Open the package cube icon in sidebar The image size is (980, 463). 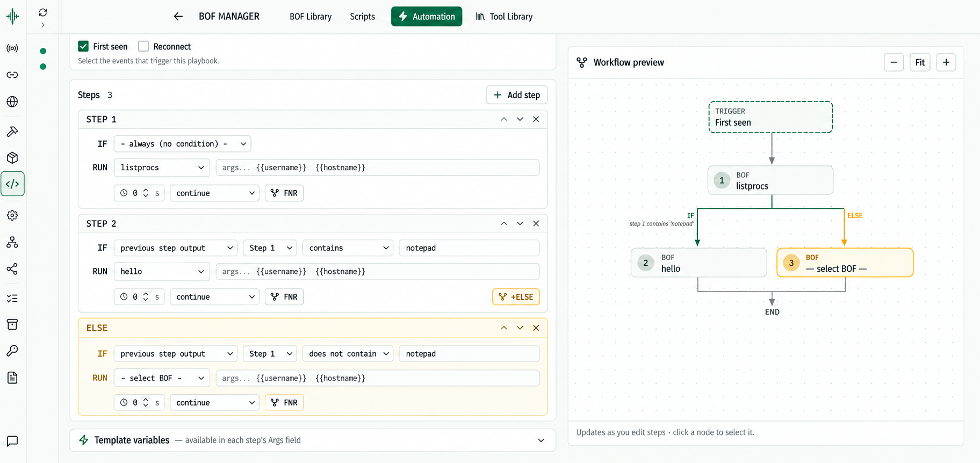[12, 158]
